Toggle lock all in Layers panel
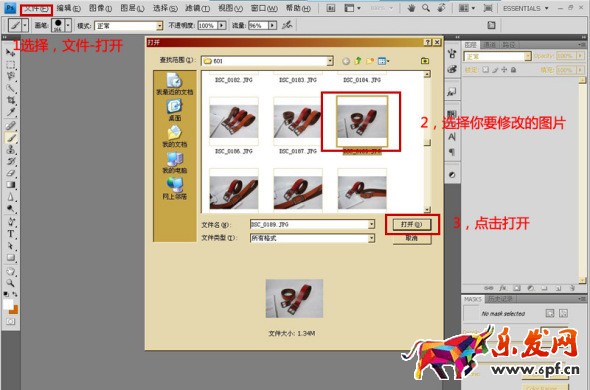Screen dimensions: 590x390 [513, 70]
